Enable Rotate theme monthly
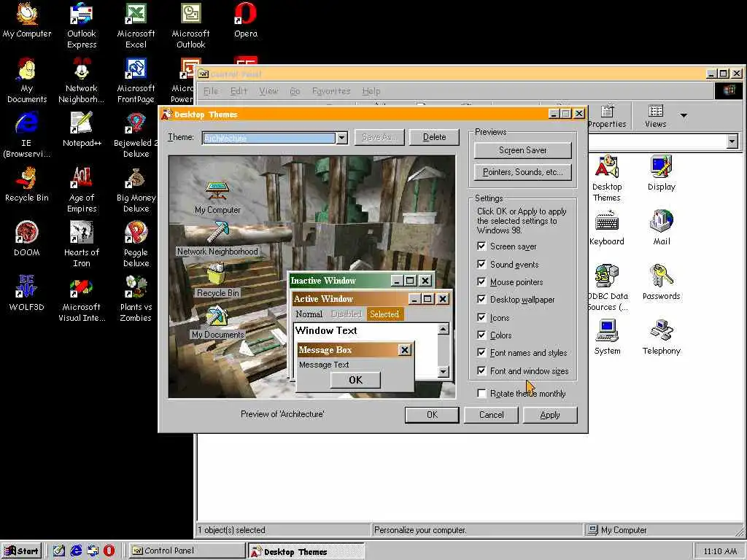This screenshot has width=747, height=560. pyautogui.click(x=481, y=393)
